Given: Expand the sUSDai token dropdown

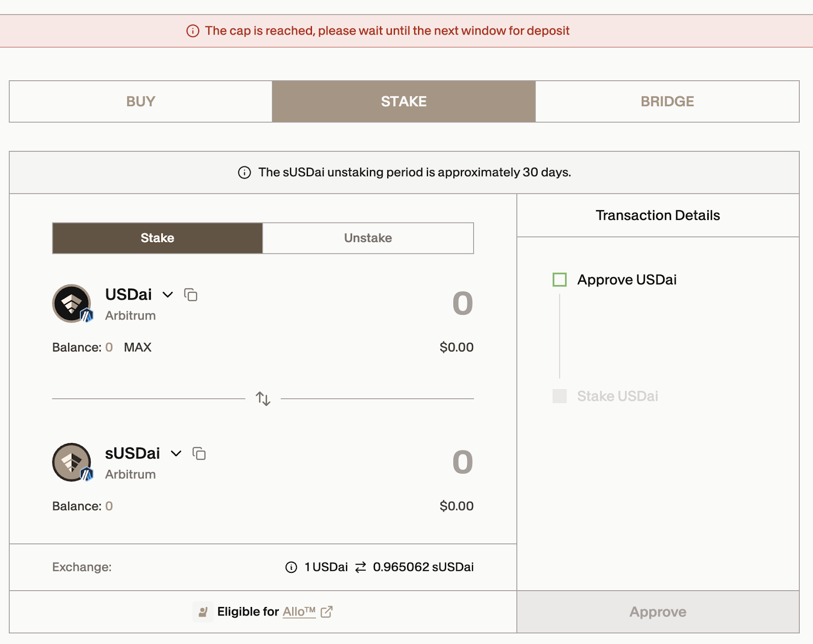Looking at the screenshot, I should (176, 454).
